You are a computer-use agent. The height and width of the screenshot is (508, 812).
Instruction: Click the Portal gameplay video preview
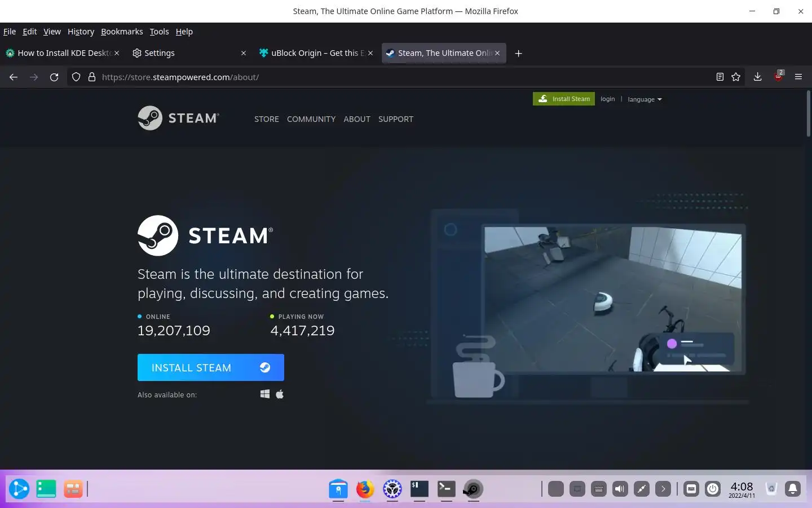pyautogui.click(x=613, y=299)
